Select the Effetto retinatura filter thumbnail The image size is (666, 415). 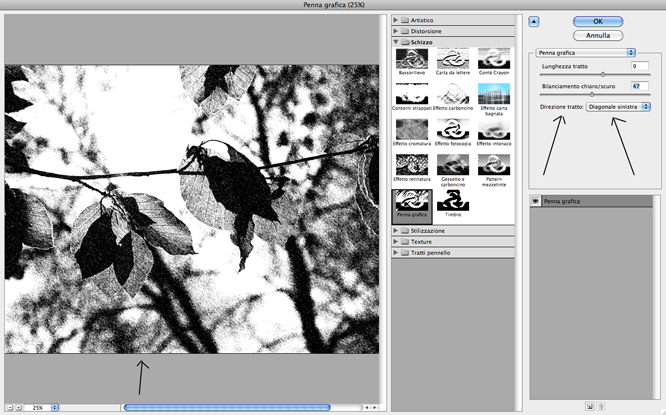[x=412, y=165]
